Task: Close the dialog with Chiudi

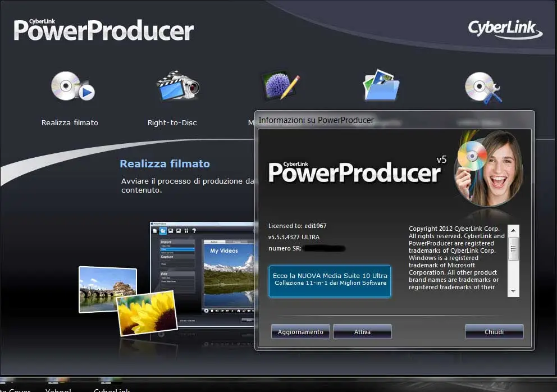Action: click(494, 331)
